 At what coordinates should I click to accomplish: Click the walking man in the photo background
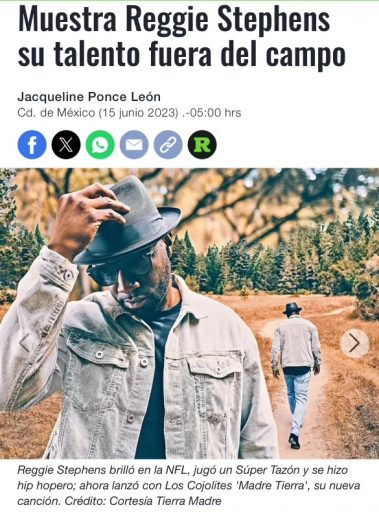(296, 375)
